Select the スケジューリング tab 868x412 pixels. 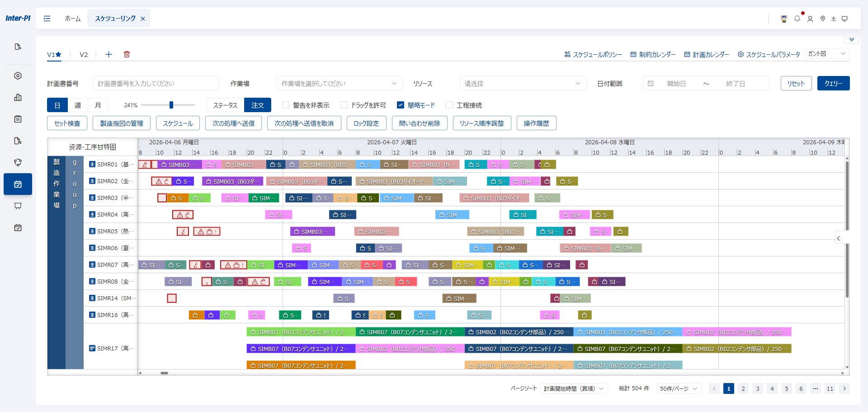(115, 19)
